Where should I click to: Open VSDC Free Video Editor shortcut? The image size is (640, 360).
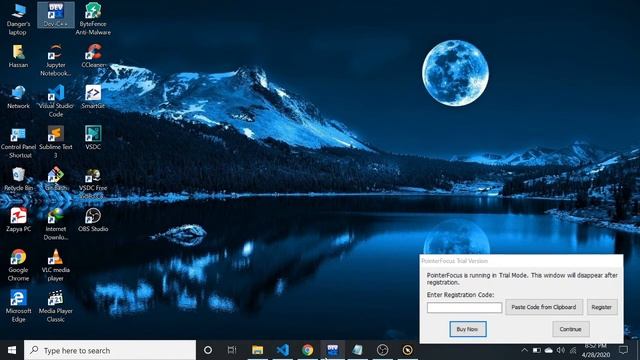(x=93, y=183)
